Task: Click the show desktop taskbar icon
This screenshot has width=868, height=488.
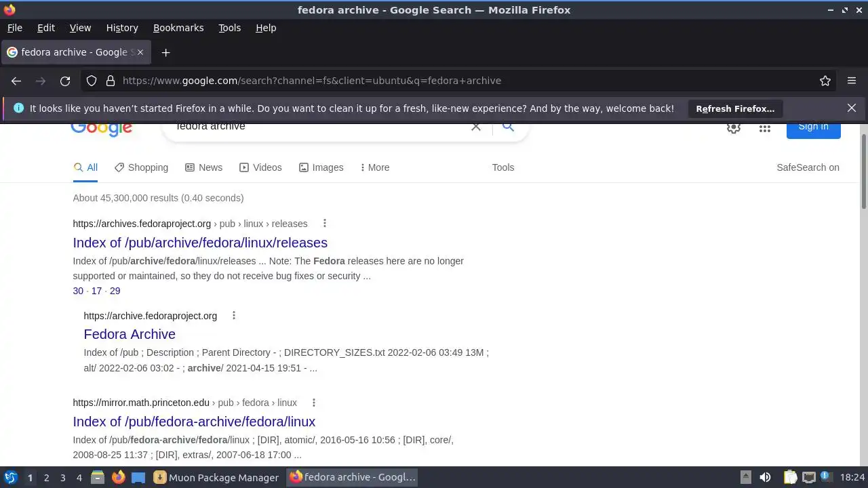Action: click(138, 477)
